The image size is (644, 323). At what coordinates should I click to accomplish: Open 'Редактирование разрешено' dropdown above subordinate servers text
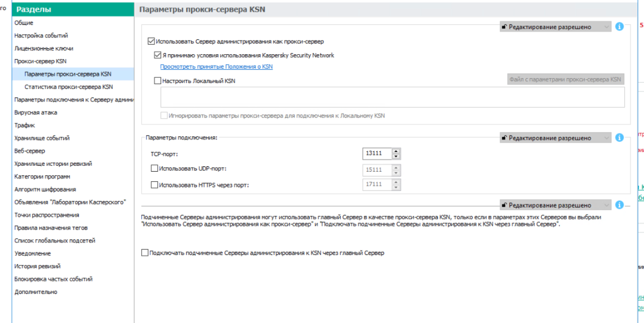point(555,205)
